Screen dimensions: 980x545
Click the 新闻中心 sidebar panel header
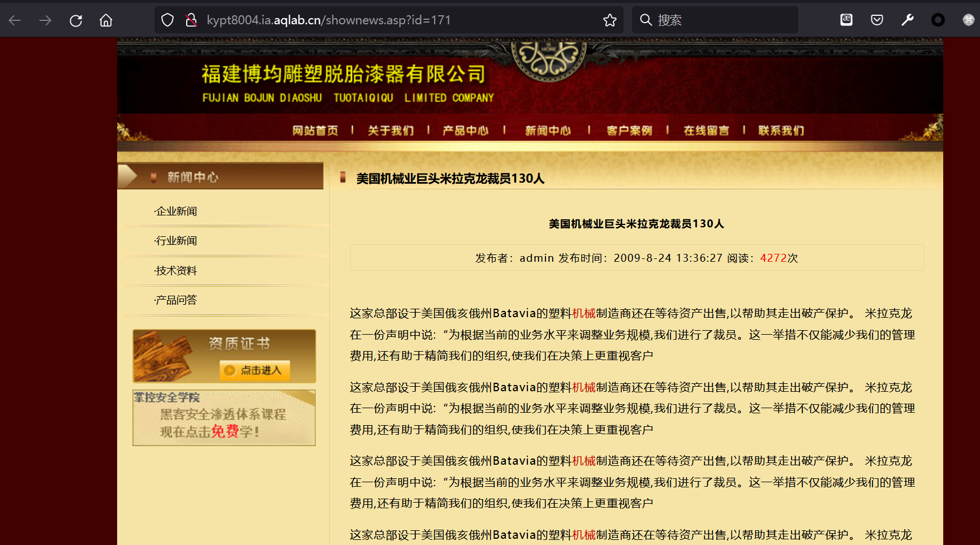tap(220, 177)
